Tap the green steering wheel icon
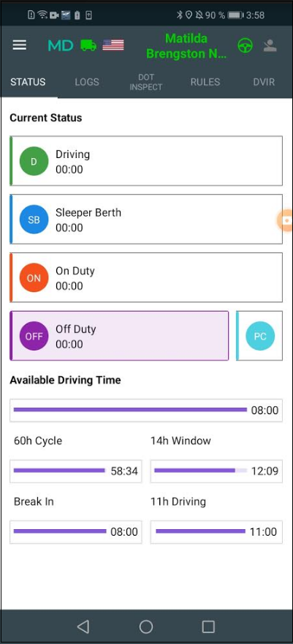Image resolution: width=293 pixels, height=644 pixels. 245,45
